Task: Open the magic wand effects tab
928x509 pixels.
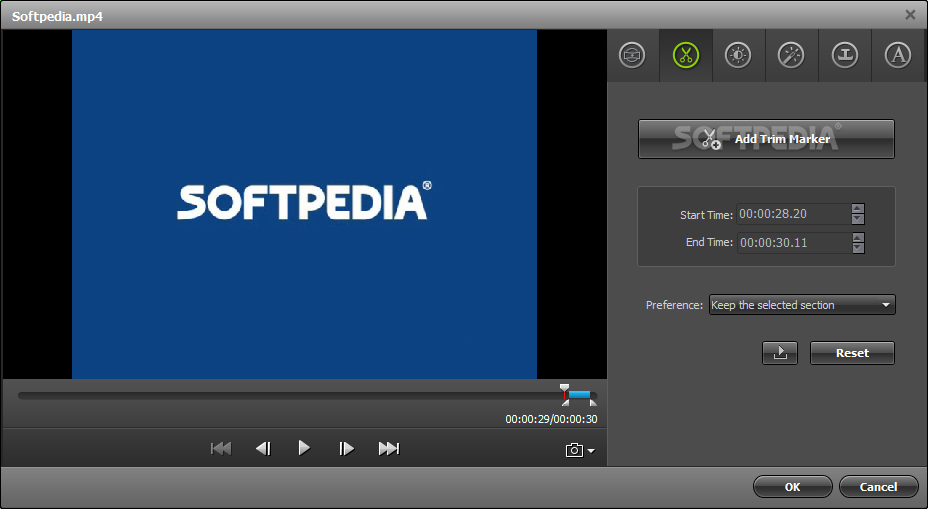Action: (x=791, y=56)
